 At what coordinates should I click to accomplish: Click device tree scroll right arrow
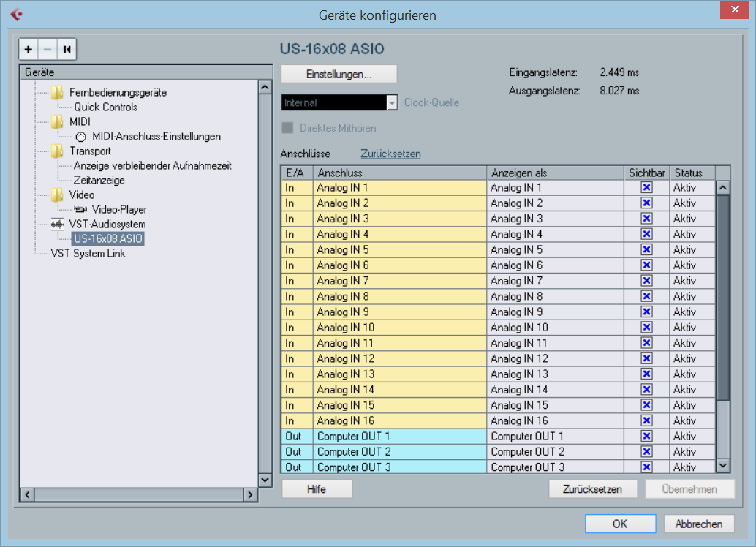pyautogui.click(x=250, y=494)
